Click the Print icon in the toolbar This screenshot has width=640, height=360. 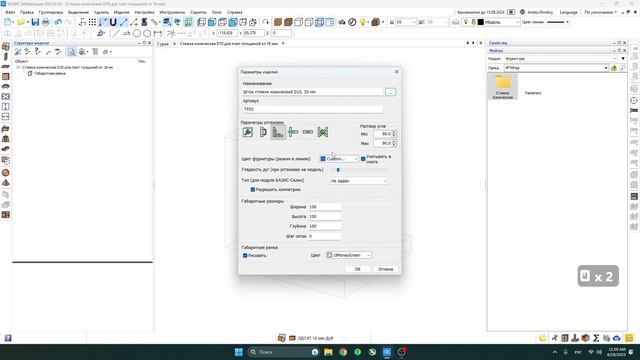pyautogui.click(x=46, y=22)
